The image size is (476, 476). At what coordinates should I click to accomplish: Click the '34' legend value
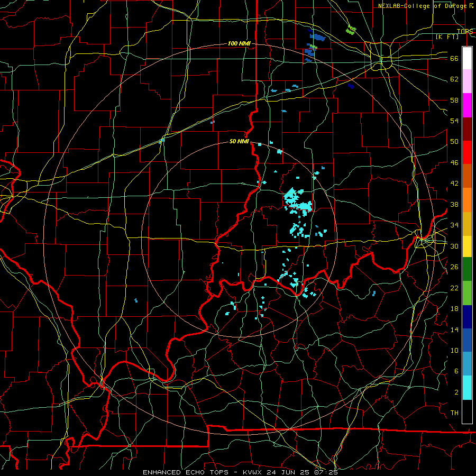tap(454, 225)
